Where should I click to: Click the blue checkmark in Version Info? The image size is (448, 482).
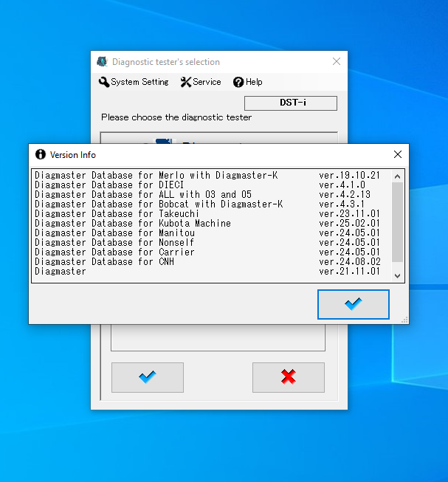(353, 304)
